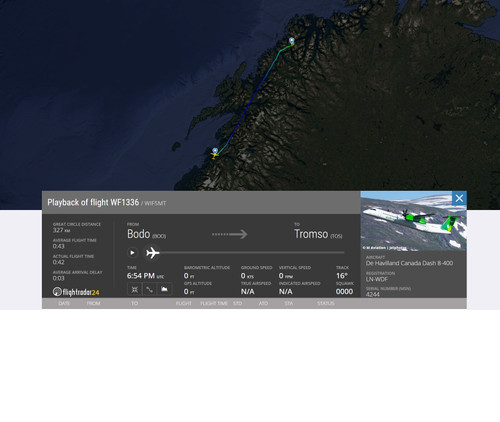Play the flight playback
The height and width of the screenshot is (422, 500).
[132, 253]
